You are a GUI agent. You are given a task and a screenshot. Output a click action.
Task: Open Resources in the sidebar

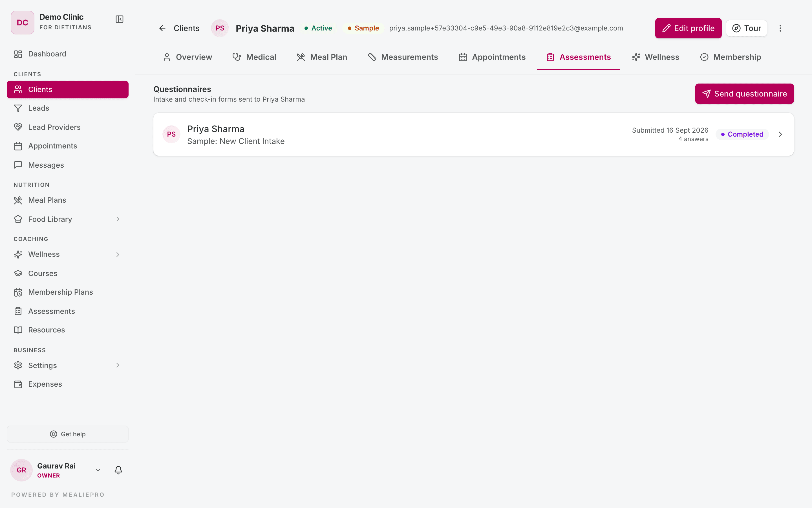67,330
